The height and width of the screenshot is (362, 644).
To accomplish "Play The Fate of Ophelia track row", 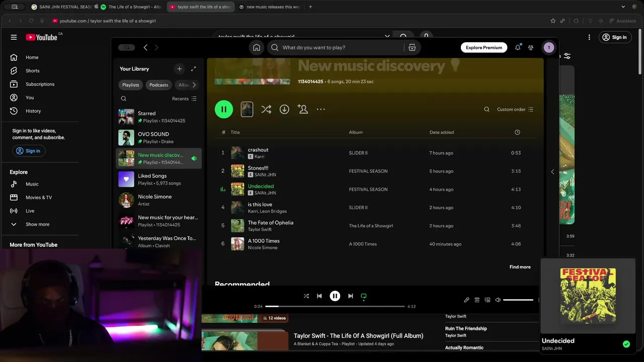I will [x=375, y=226].
